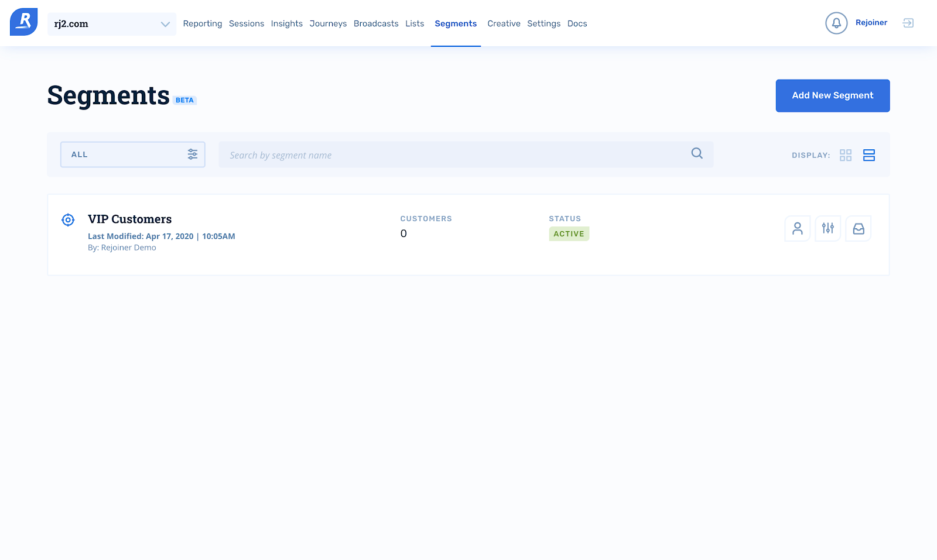
Task: Open the VIP Customers segment
Action: click(130, 219)
